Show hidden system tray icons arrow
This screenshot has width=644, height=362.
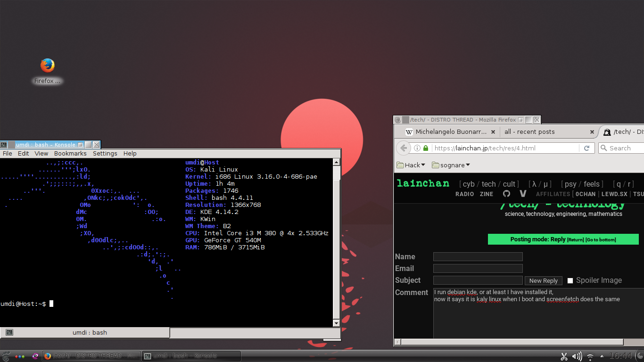point(602,356)
